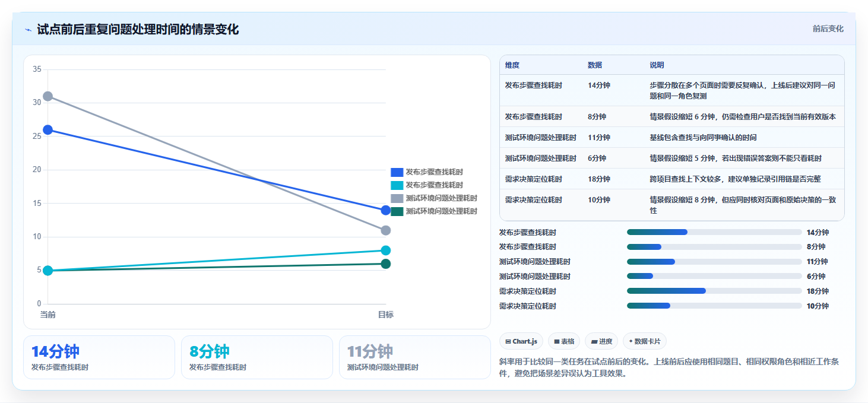This screenshot has height=403, width=868.
Task: Click the 进度 tag chip
Action: click(x=601, y=341)
